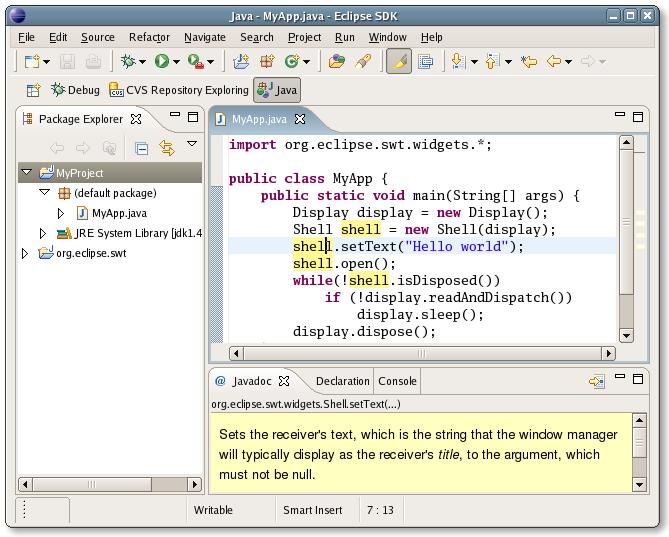
Task: Toggle Mark Occurrences highlighter button
Action: (x=399, y=61)
